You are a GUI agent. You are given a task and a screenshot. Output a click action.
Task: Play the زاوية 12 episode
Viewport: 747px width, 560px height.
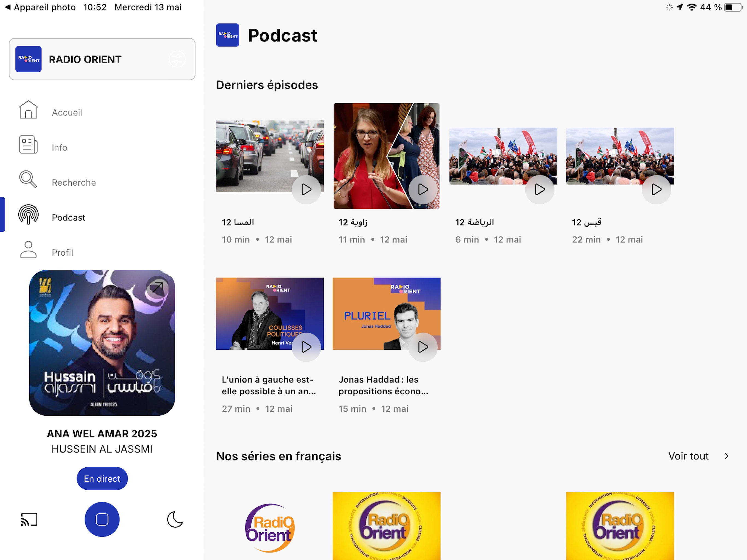(x=423, y=189)
